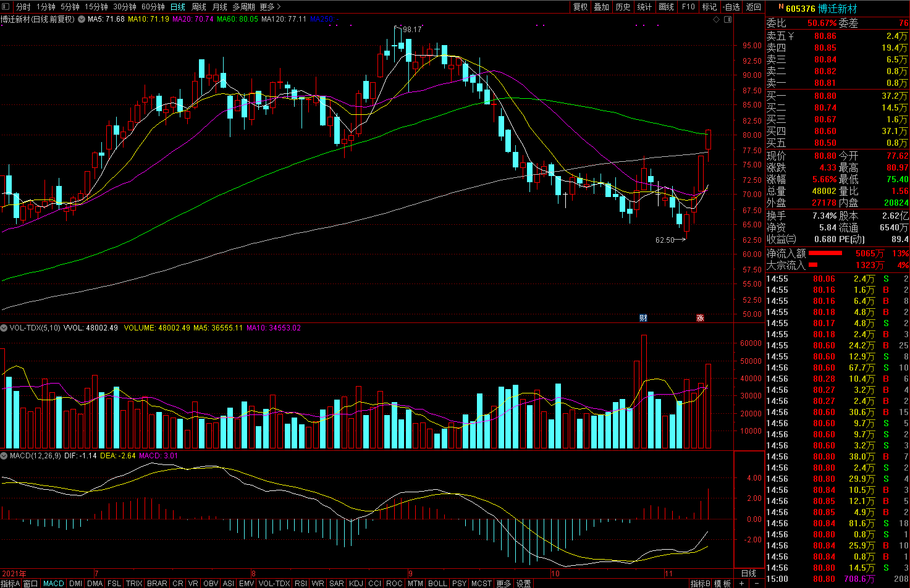Click the 历史 history button
The height and width of the screenshot is (588, 910).
coord(623,7)
